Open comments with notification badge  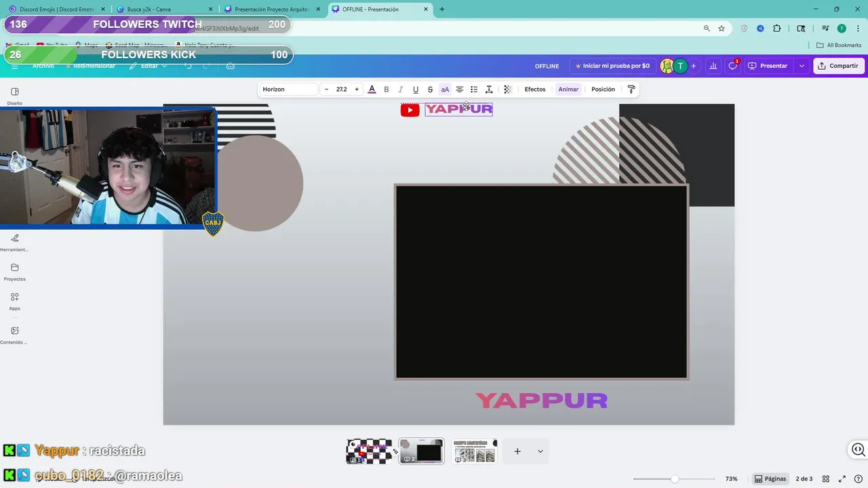[733, 66]
